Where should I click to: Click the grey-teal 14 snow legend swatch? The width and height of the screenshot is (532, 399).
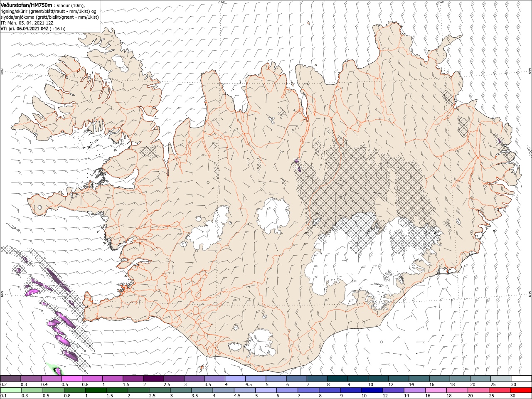[419, 379]
